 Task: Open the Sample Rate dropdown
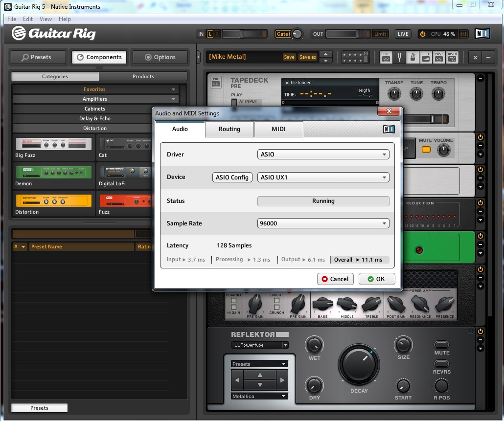click(323, 223)
